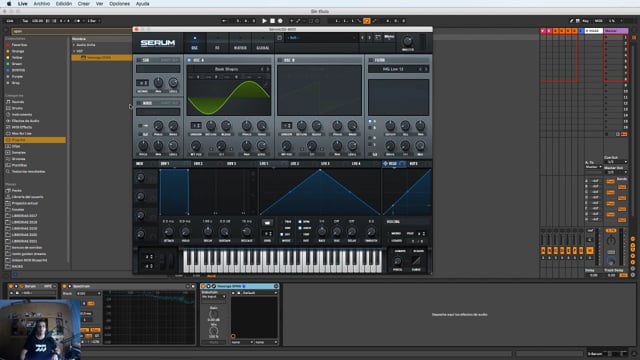Toggle LFO BPM checkbox
Viewport: 640px width, 360px height.
pos(300,222)
